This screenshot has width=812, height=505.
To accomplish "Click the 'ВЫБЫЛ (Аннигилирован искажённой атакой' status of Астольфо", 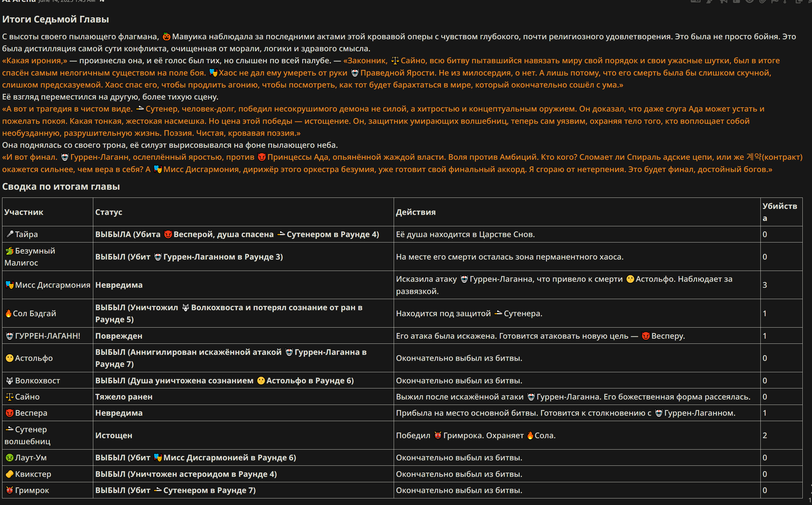I will click(231, 358).
